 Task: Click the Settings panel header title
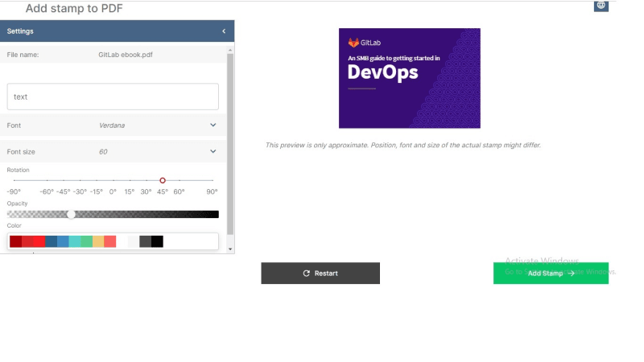[x=20, y=31]
